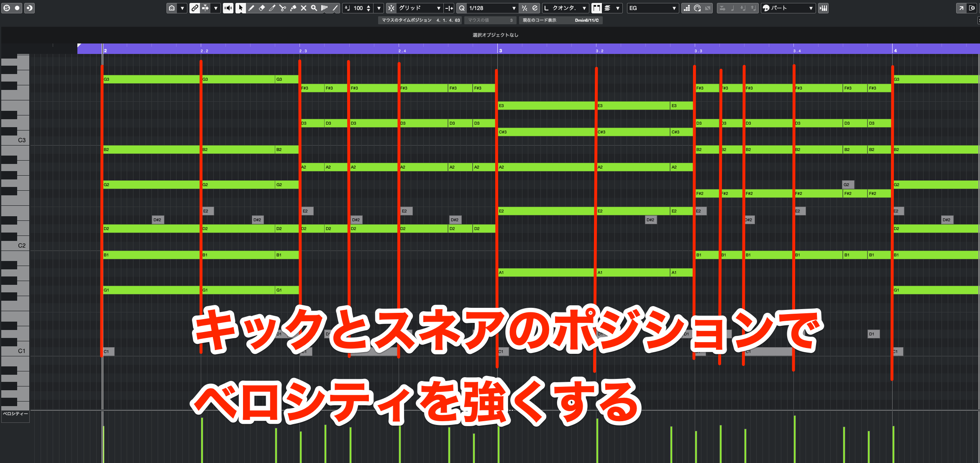980x463 pixels.
Task: Pick the Mute X tool
Action: tap(303, 8)
